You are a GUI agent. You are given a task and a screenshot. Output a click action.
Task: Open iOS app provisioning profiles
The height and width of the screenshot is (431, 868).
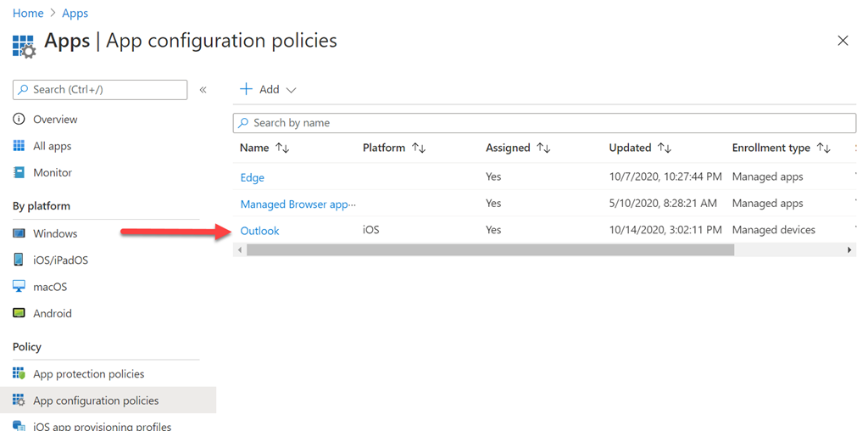pos(102,426)
